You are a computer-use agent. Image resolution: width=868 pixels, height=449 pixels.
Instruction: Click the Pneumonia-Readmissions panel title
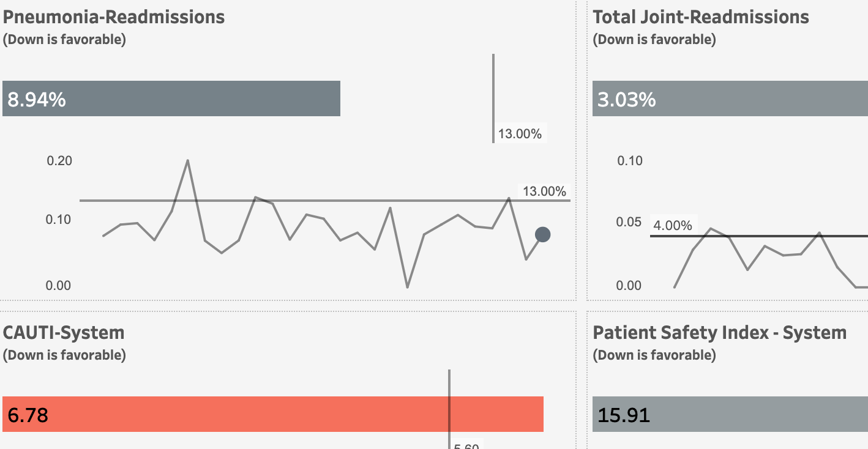[114, 17]
